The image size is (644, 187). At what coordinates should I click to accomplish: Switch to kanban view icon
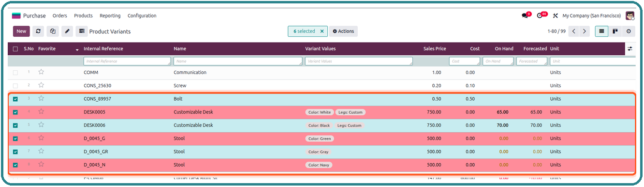coord(615,31)
